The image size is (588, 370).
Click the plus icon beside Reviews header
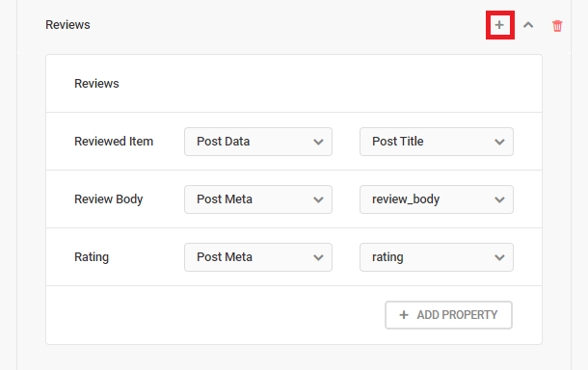[x=499, y=25]
